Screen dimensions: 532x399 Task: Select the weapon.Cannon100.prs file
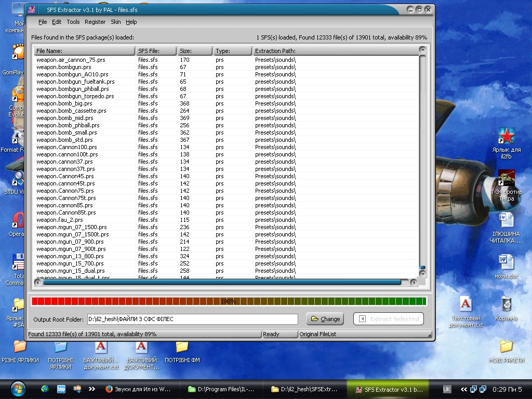coord(66,147)
